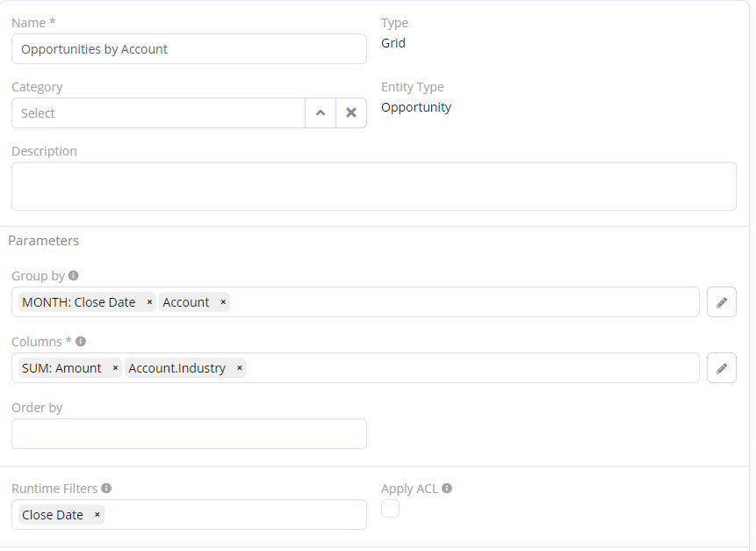
Task: Click the Category Select field
Action: [158, 113]
